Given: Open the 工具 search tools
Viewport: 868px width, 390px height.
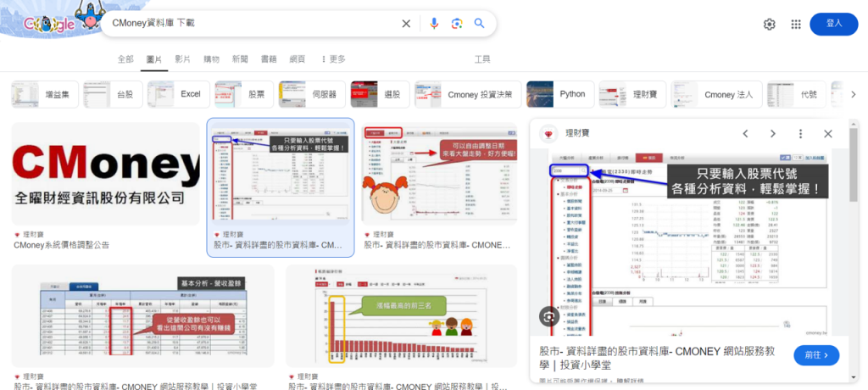Looking at the screenshot, I should click(482, 59).
